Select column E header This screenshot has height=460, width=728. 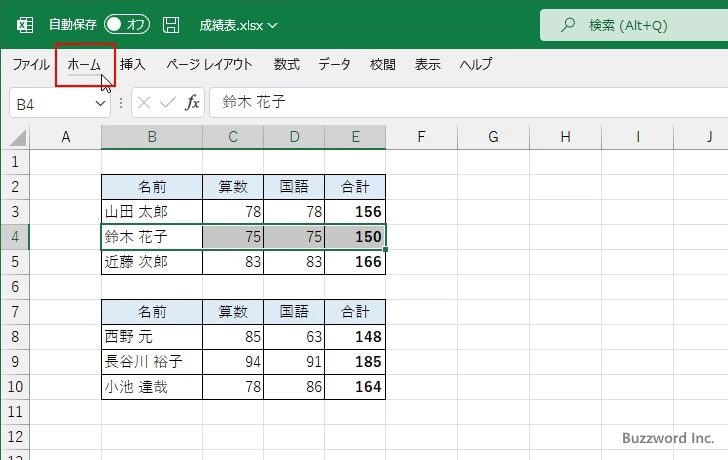point(355,137)
